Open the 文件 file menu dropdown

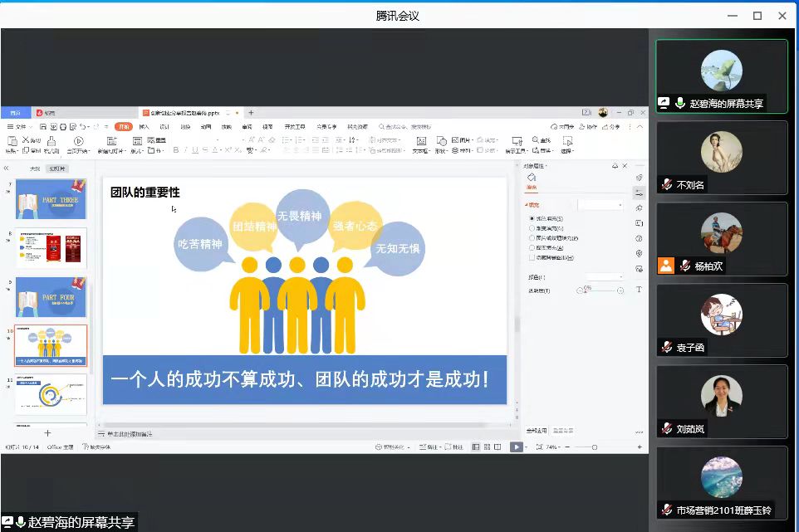20,127
